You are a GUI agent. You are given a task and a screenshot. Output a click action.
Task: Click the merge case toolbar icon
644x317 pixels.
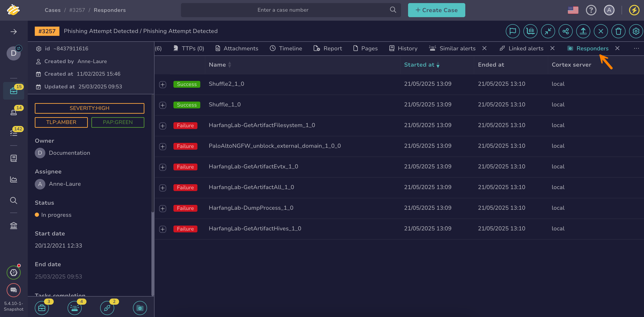click(x=530, y=31)
